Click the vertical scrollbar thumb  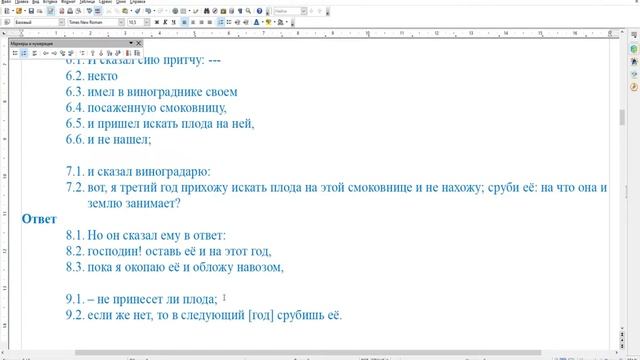click(x=622, y=118)
